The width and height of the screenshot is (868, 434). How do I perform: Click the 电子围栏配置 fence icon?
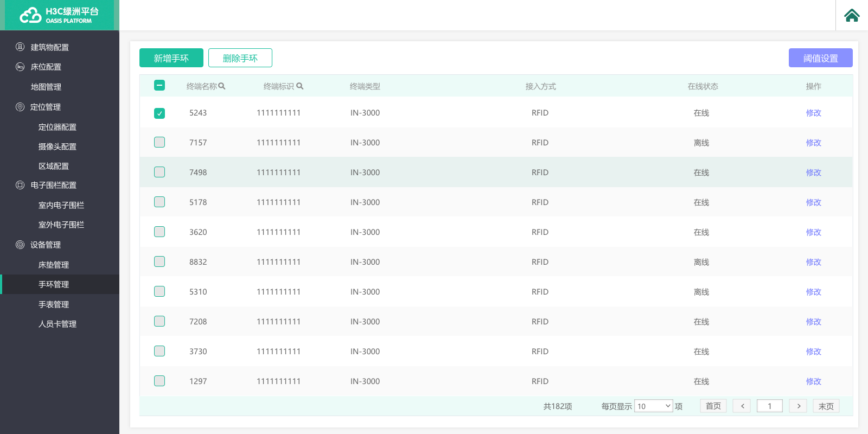tap(20, 185)
